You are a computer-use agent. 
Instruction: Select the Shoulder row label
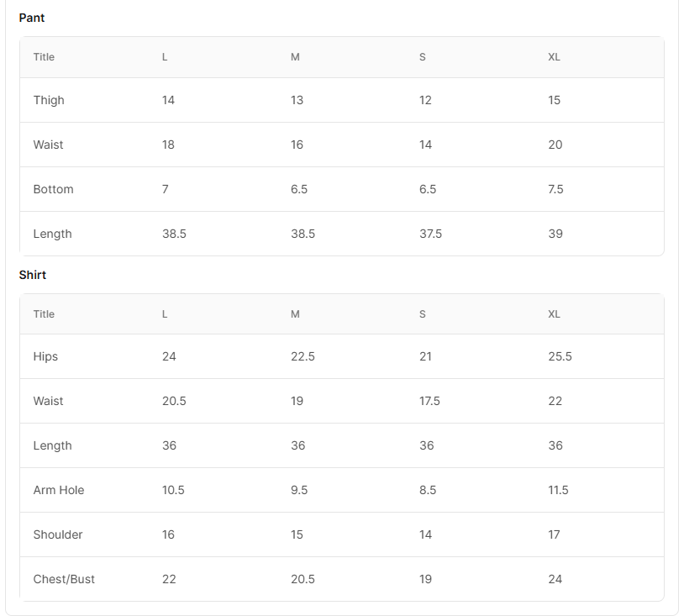(58, 534)
